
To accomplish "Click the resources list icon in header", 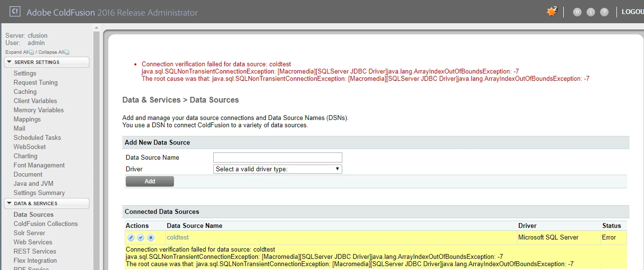I will (x=577, y=12).
